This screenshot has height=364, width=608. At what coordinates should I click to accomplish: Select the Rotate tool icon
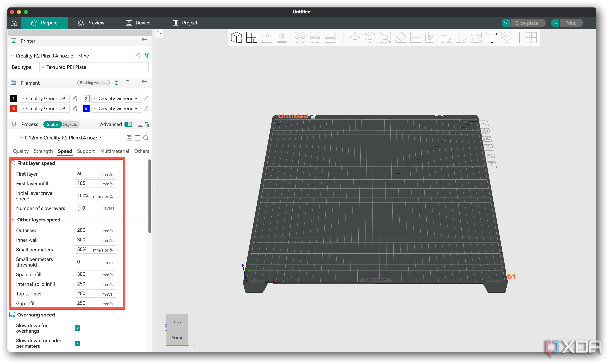pyautogui.click(x=370, y=38)
